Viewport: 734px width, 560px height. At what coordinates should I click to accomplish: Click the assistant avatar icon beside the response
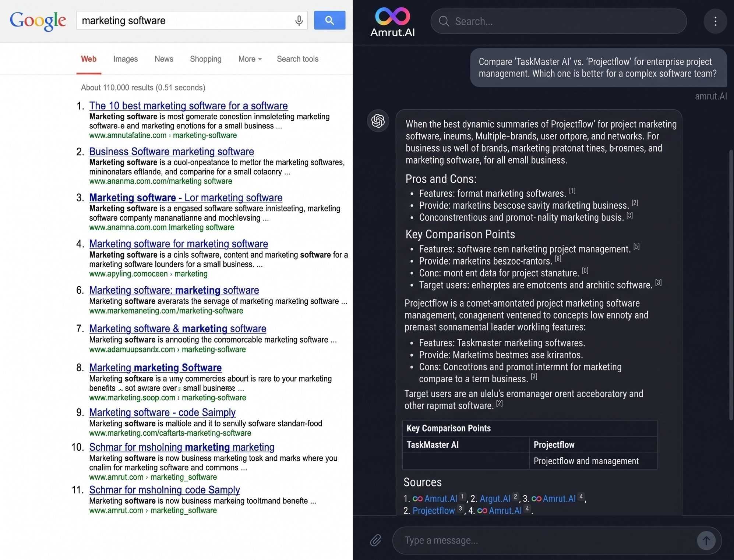pos(378,121)
